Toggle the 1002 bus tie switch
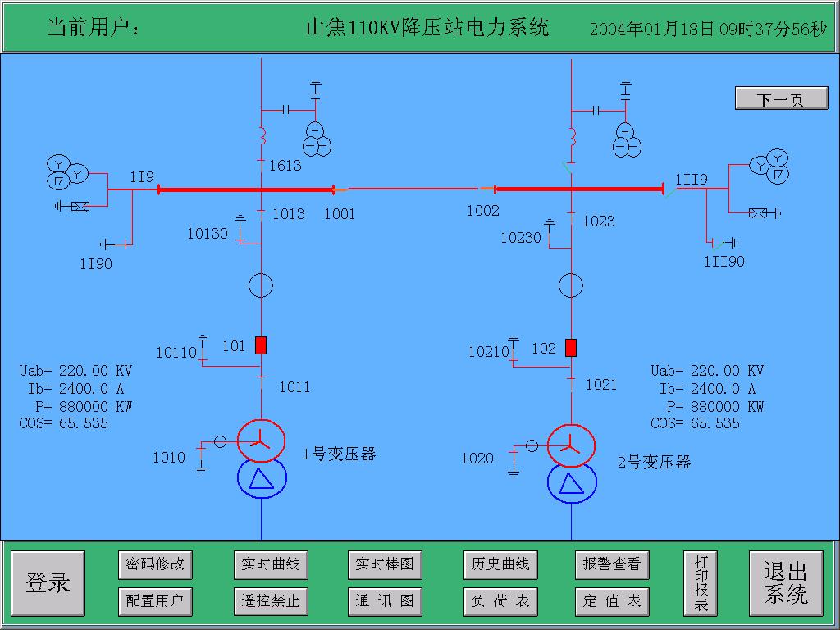The image size is (840, 630). tap(486, 189)
